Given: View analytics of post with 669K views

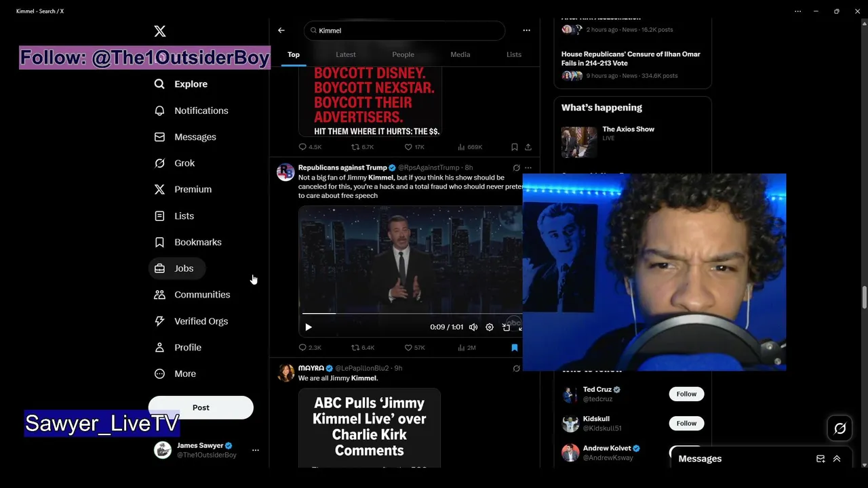Looking at the screenshot, I should tap(470, 147).
